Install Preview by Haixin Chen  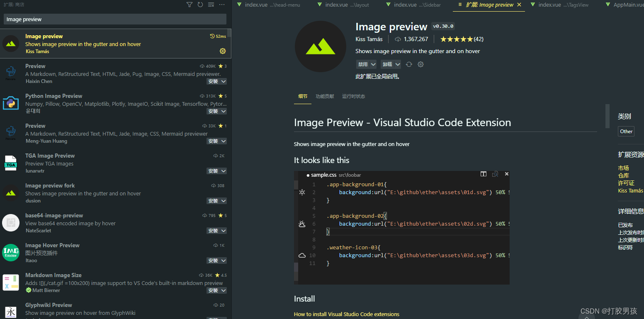tap(213, 81)
